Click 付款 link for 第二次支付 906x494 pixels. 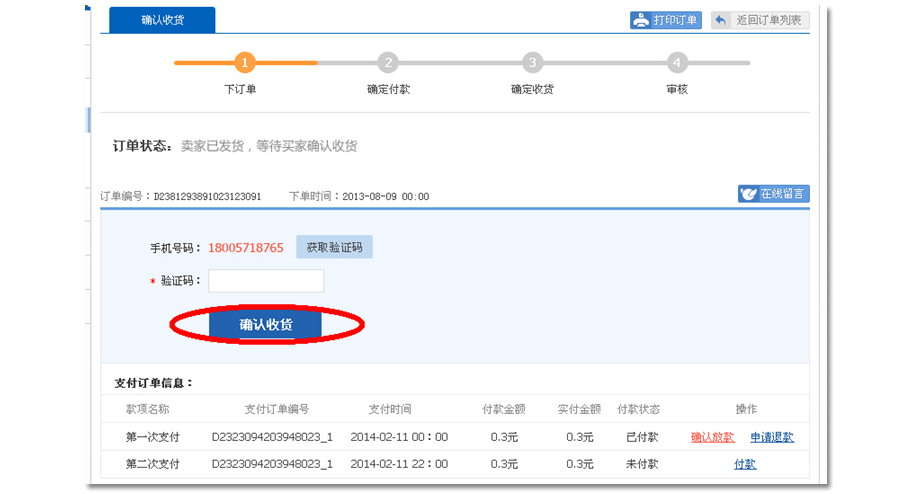tap(745, 464)
